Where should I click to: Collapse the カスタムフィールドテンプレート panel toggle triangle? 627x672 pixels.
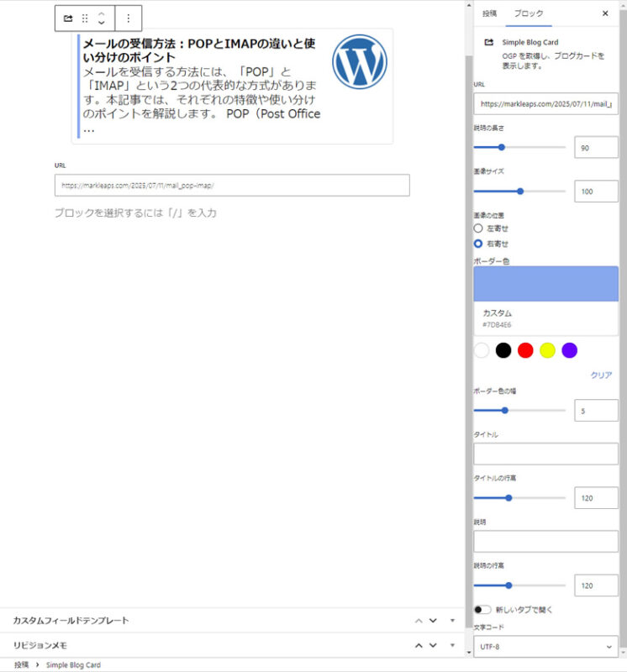coord(452,621)
